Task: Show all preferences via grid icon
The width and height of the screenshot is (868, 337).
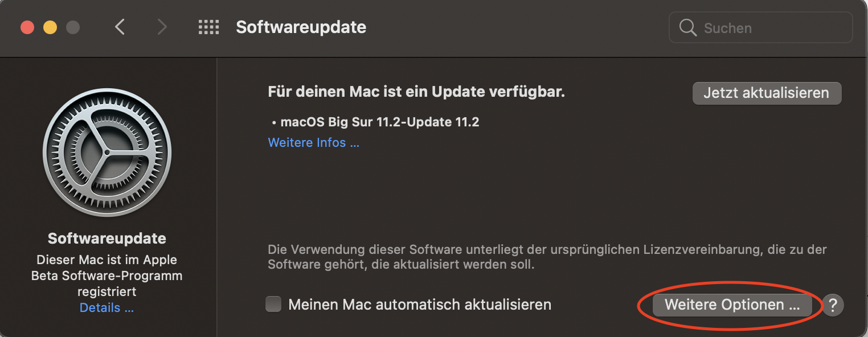Action: [208, 27]
